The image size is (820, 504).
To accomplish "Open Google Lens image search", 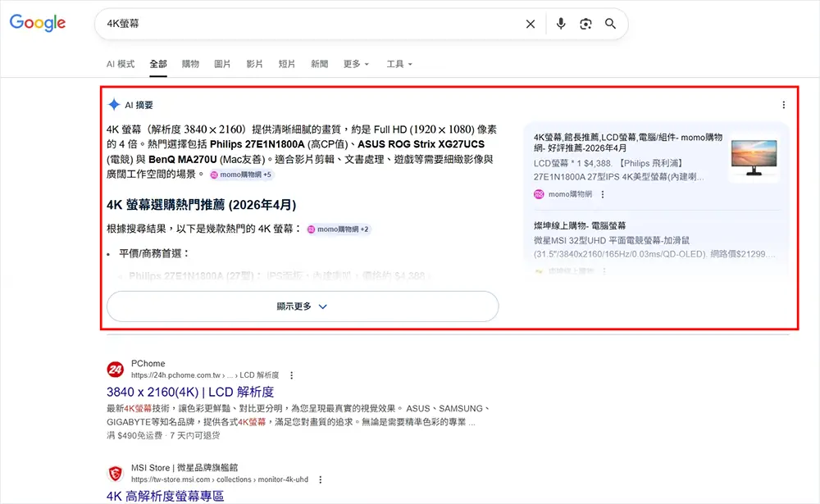I will 585,24.
